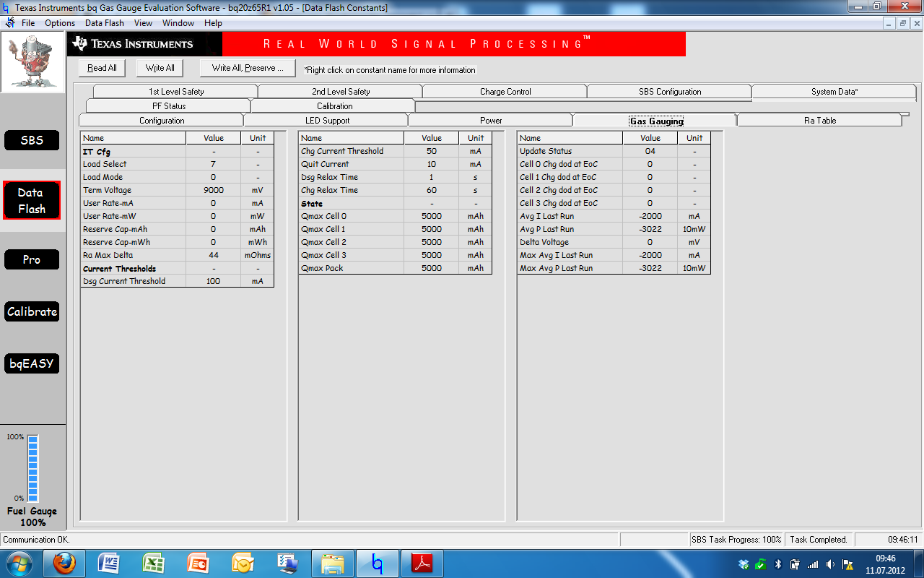This screenshot has height=578, width=924.
Task: Open the Options menu
Action: [x=60, y=23]
